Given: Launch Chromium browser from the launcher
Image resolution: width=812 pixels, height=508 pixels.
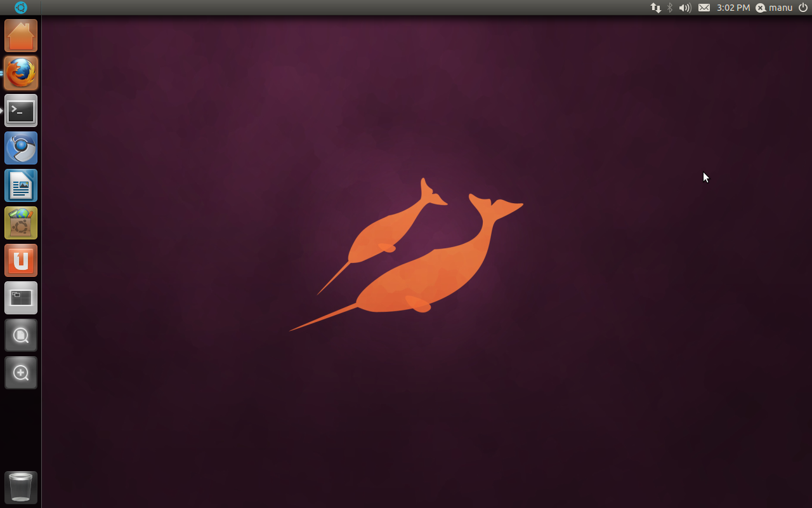Looking at the screenshot, I should (21, 148).
